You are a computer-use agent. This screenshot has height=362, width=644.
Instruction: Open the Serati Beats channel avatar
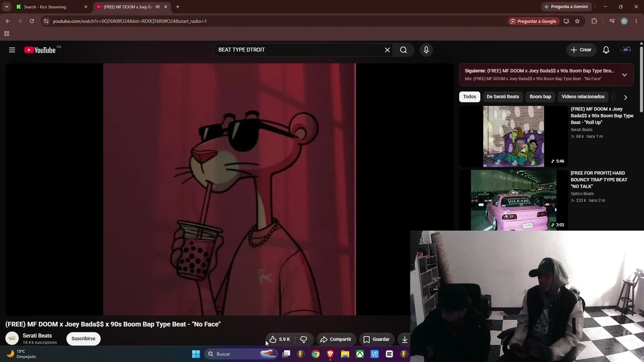pyautogui.click(x=12, y=338)
